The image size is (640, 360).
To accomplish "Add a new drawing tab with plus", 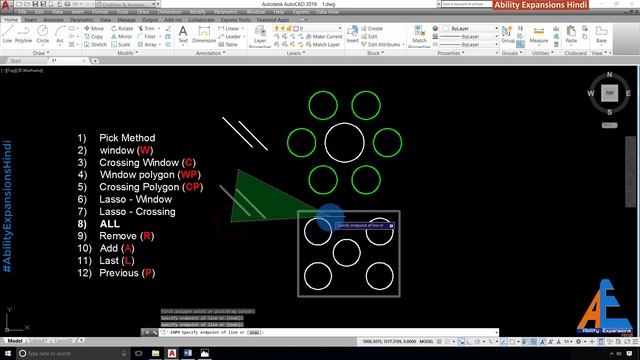I will pos(95,61).
